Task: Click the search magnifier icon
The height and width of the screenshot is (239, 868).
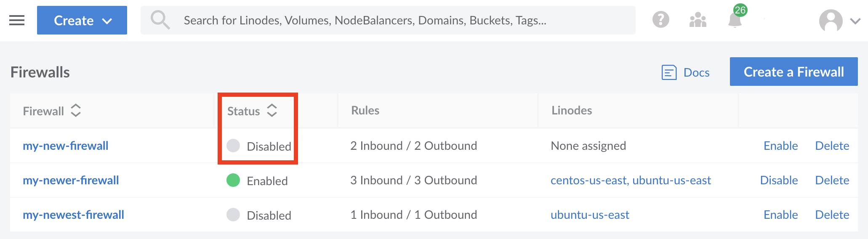Action: point(160,20)
